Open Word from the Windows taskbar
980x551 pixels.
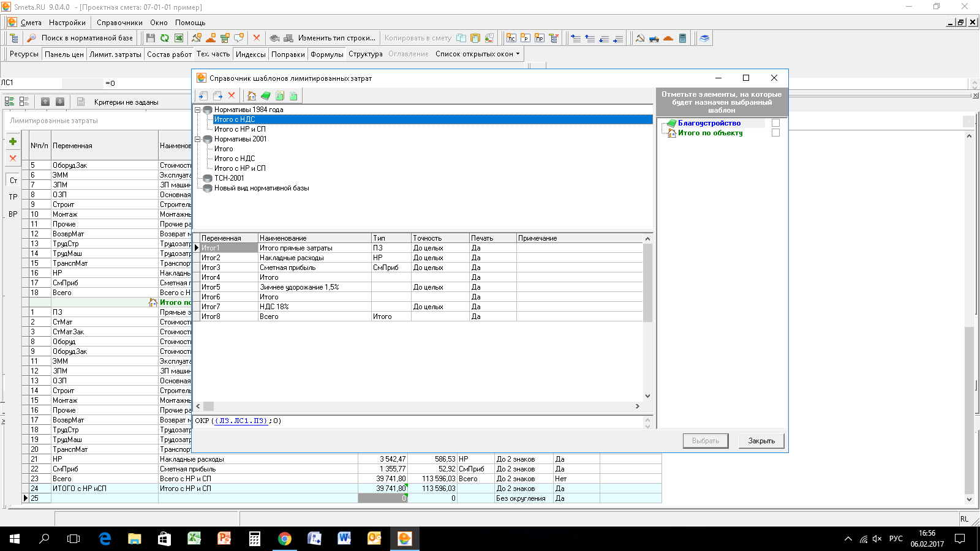click(x=344, y=539)
